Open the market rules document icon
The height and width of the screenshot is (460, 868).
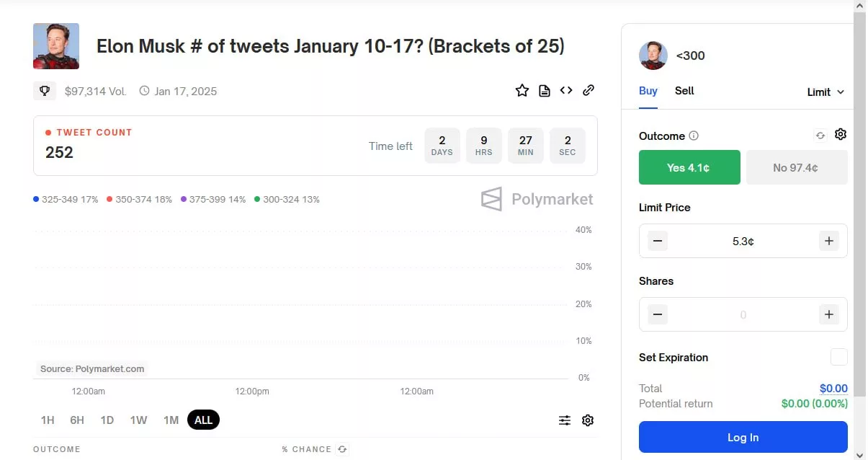pos(545,90)
